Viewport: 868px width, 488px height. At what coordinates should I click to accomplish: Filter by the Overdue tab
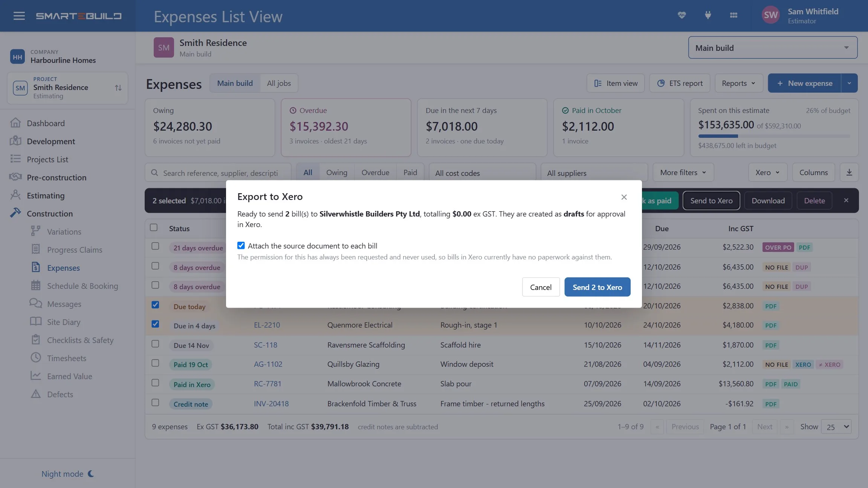[x=375, y=172]
